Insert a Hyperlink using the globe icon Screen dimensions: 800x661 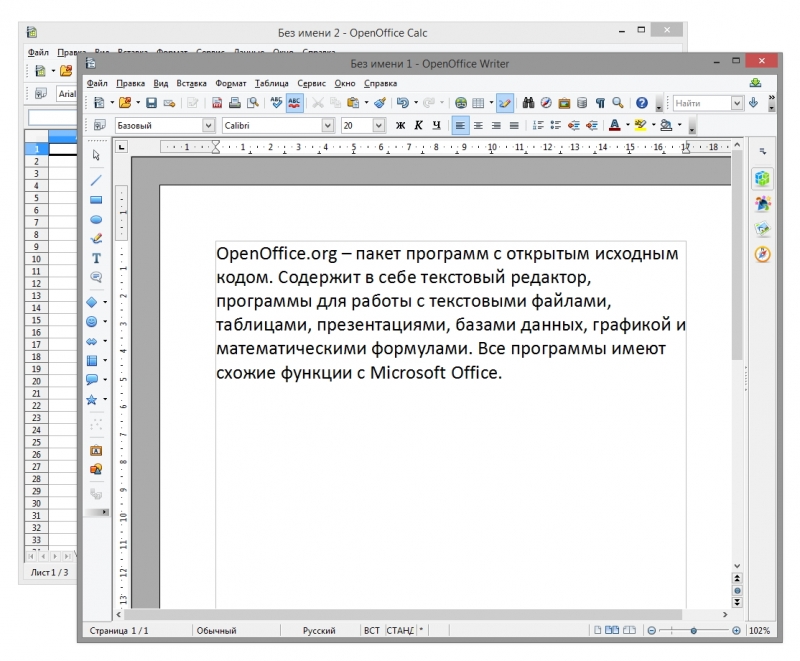click(461, 103)
